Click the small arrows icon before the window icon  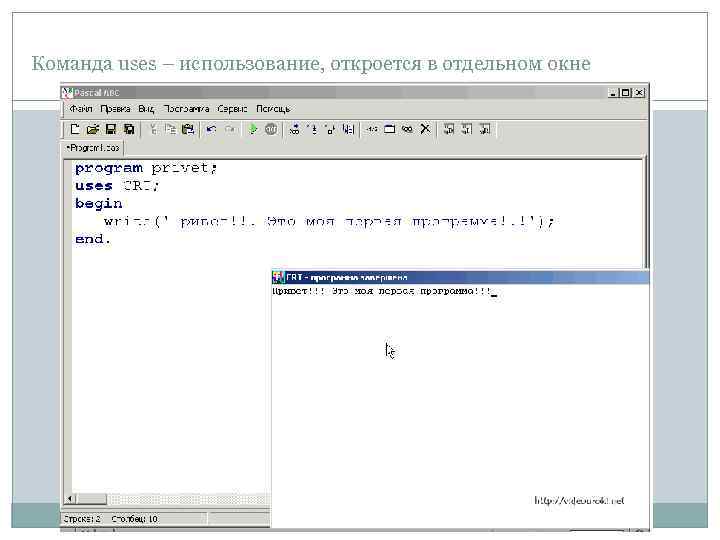coord(371,129)
